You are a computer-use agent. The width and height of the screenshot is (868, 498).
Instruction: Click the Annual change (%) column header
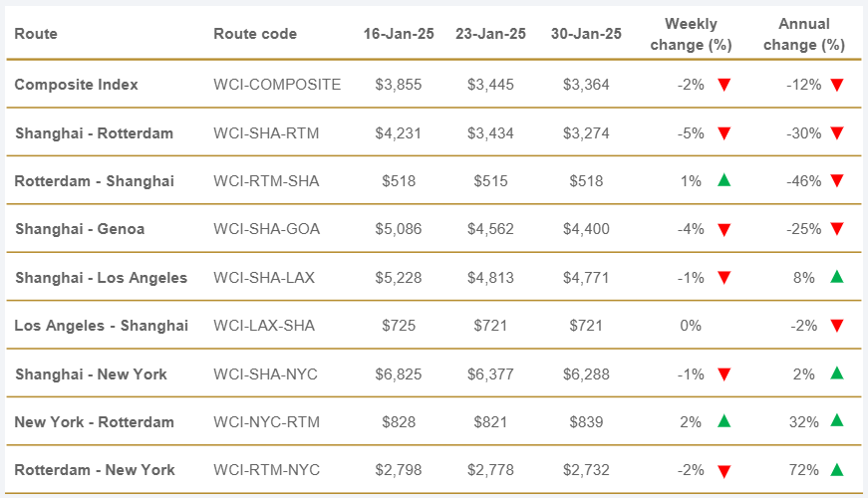click(803, 34)
